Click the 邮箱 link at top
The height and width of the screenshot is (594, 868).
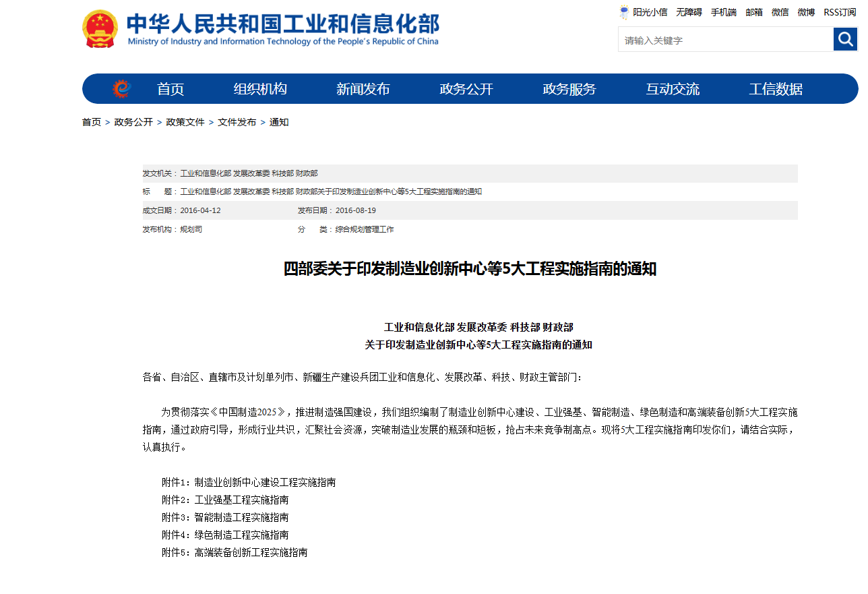pyautogui.click(x=754, y=12)
